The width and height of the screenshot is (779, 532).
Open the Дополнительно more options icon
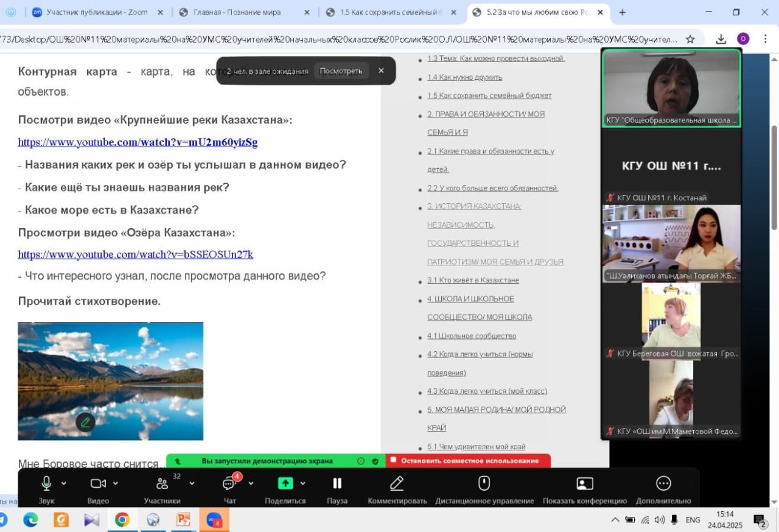663,483
